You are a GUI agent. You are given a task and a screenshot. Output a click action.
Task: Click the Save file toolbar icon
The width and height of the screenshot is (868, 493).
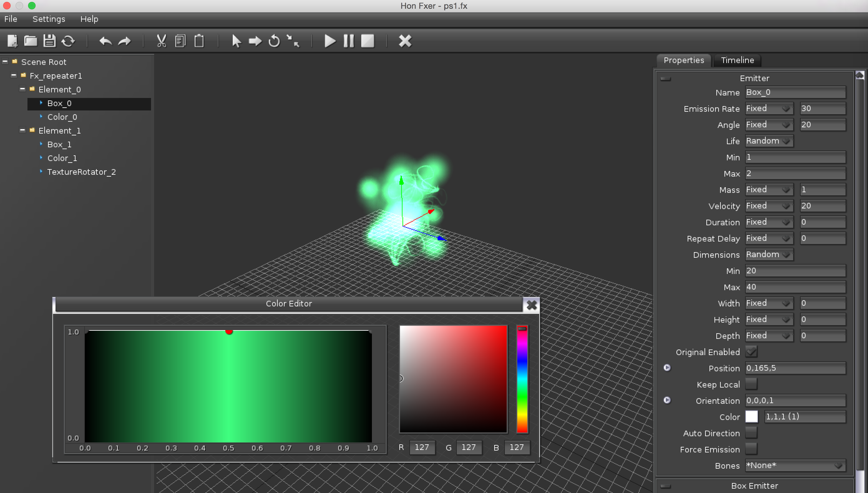[x=49, y=41]
